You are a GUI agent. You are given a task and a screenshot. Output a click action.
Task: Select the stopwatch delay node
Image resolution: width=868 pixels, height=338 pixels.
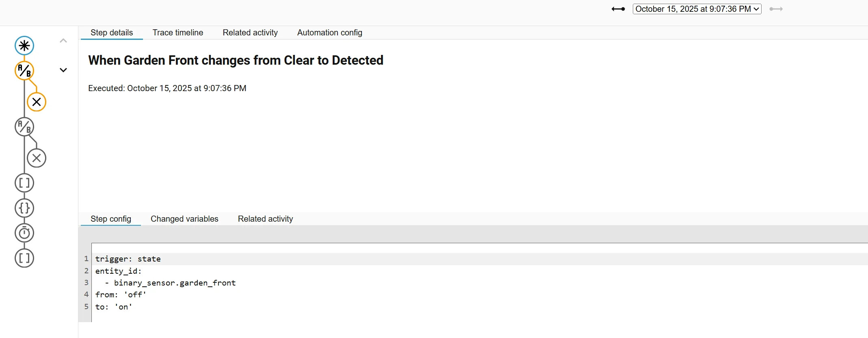pos(24,233)
